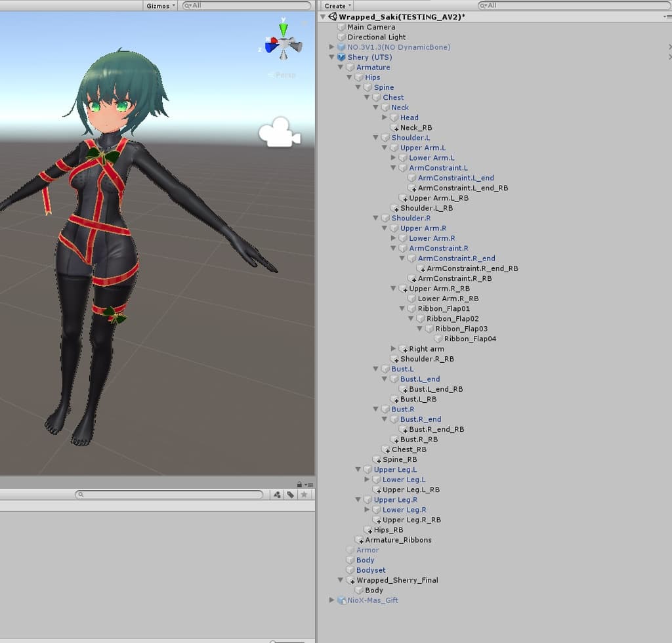This screenshot has width=672, height=643.
Task: Toggle the lock icon on the lower panel
Action: pyautogui.click(x=299, y=485)
